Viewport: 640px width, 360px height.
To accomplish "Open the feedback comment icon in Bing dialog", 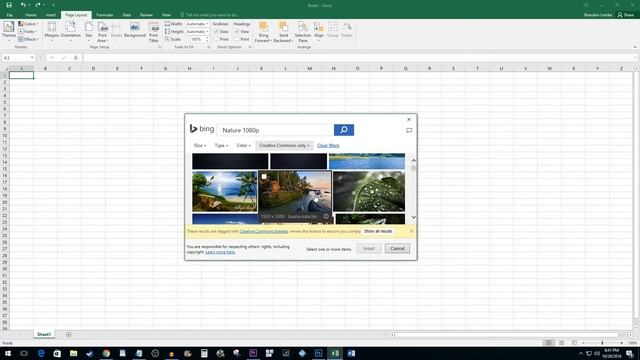I will [x=409, y=131].
